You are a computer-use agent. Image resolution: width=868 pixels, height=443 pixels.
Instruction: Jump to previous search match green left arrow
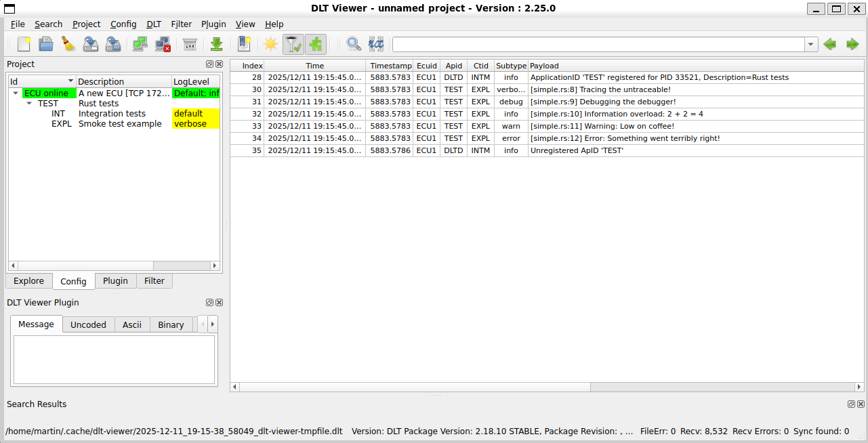click(830, 45)
